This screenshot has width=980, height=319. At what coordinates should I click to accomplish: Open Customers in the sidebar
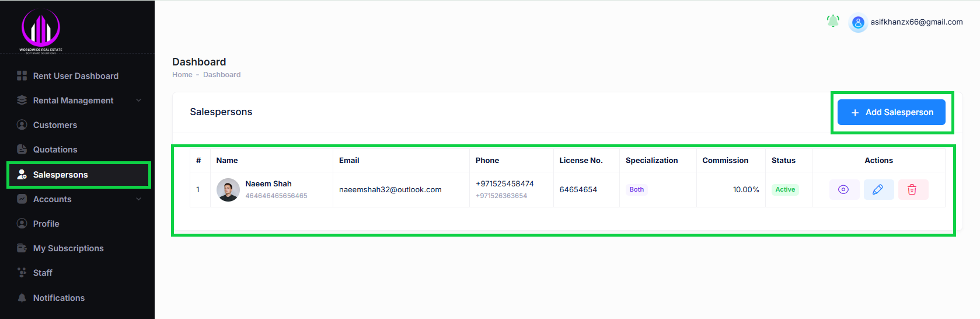[x=55, y=125]
